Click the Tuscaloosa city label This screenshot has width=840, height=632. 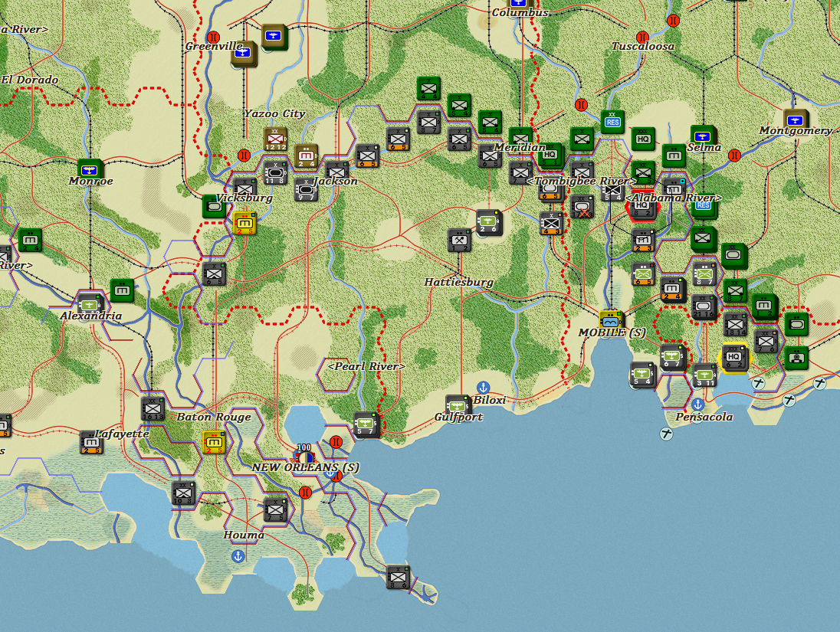(x=643, y=47)
